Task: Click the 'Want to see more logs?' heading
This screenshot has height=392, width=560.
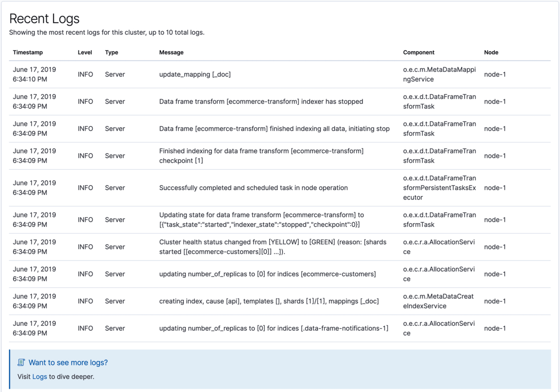Action: coord(68,362)
